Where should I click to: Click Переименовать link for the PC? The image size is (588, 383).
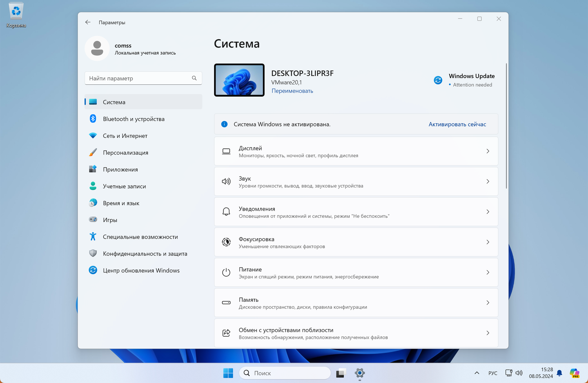(x=292, y=91)
